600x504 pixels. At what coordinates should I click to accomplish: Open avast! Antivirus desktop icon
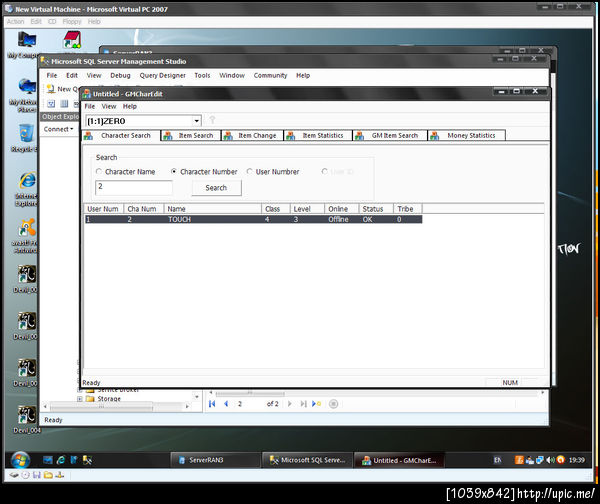pos(25,237)
